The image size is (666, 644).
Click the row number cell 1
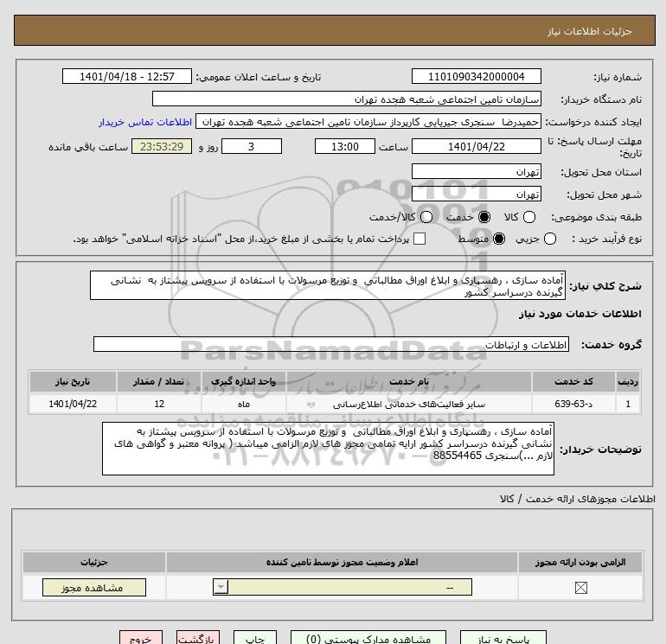click(628, 404)
